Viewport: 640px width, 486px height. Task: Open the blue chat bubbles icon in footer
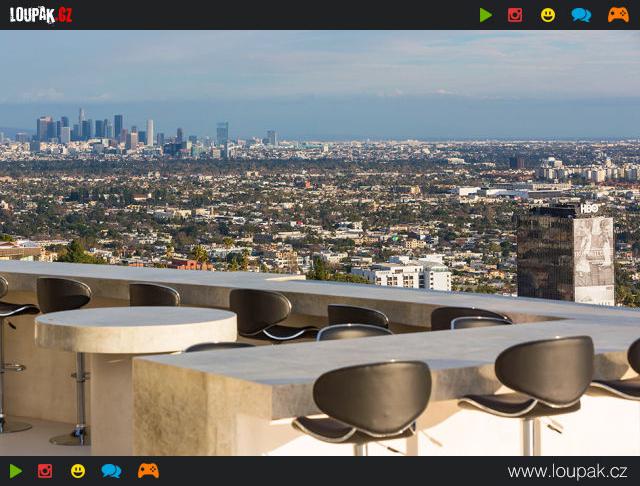click(111, 471)
